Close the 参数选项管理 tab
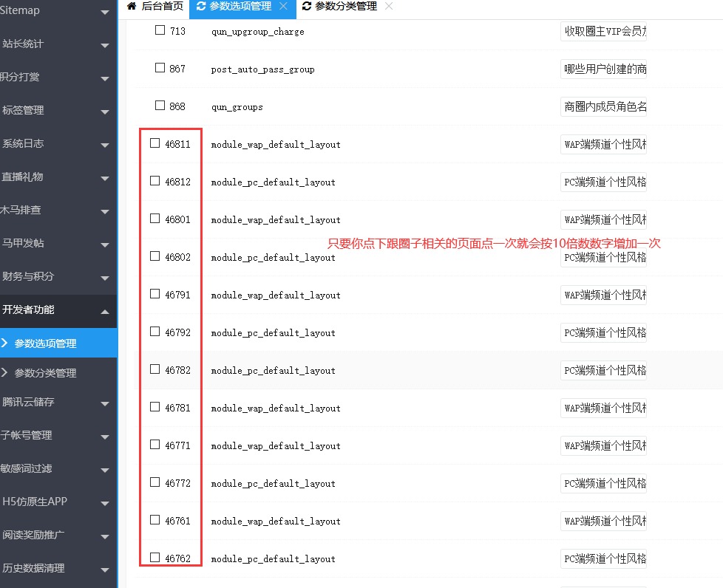The width and height of the screenshot is (723, 588). [283, 7]
